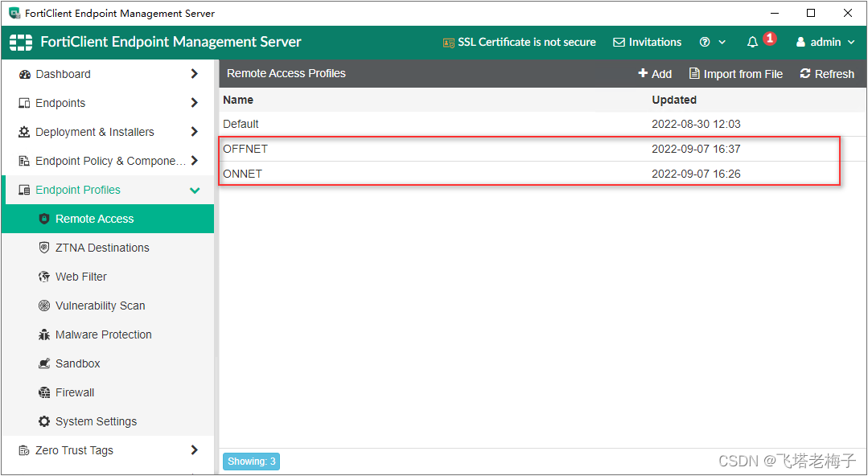This screenshot has width=868, height=476.
Task: Click SSL Certificate is not secure text
Action: 526,42
